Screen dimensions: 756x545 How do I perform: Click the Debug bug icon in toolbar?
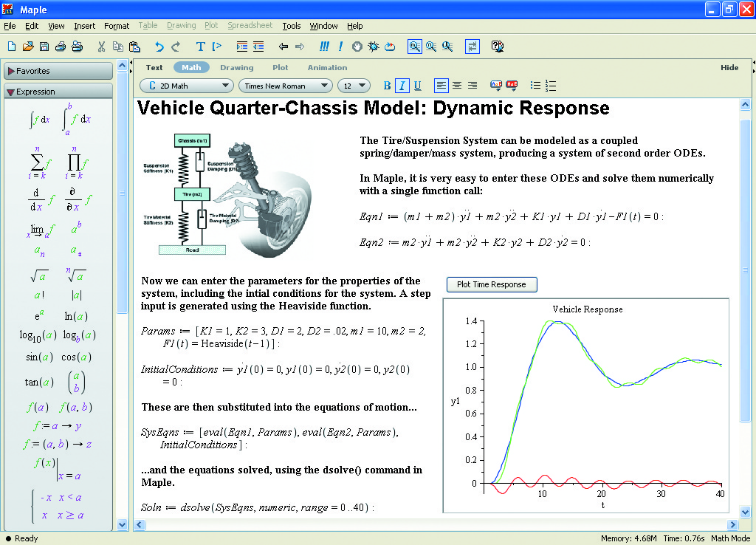tap(374, 47)
